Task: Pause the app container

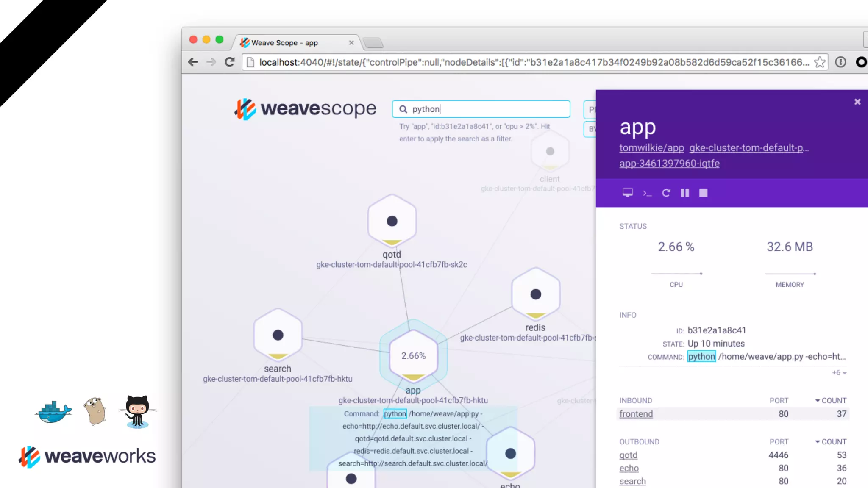Action: point(684,193)
